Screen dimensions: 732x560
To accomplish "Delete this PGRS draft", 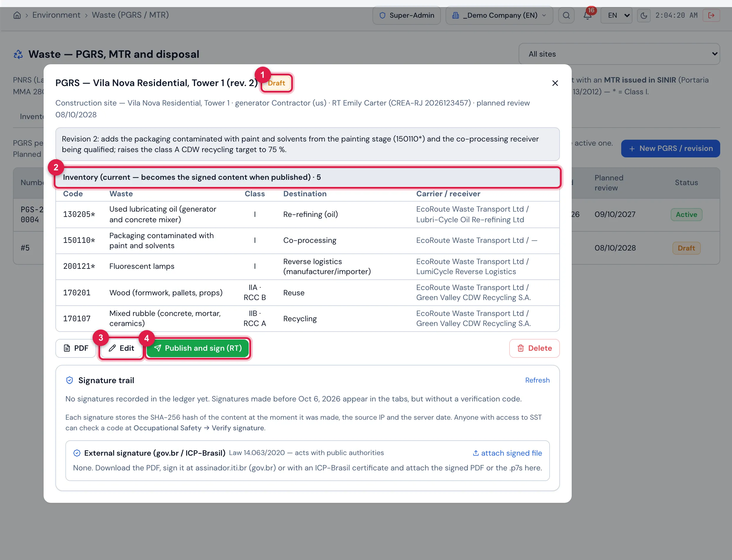I will [534, 348].
